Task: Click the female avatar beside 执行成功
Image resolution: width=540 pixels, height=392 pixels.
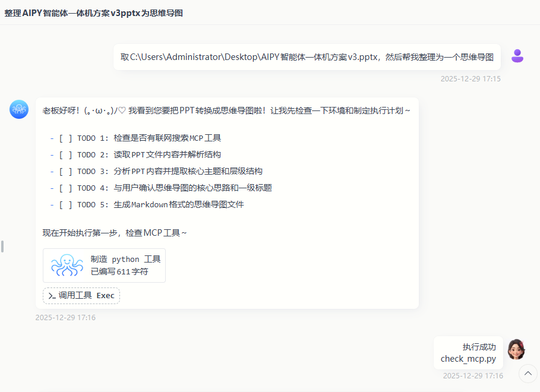Action: (516, 349)
